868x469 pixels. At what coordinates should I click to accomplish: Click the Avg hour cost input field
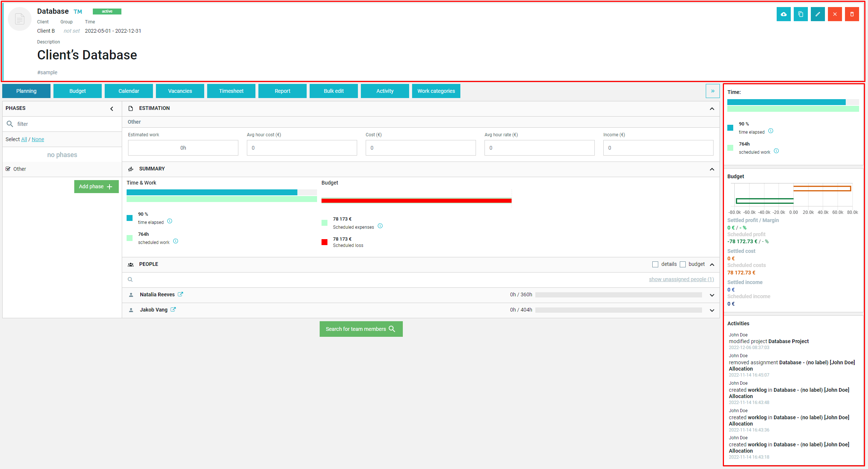302,148
